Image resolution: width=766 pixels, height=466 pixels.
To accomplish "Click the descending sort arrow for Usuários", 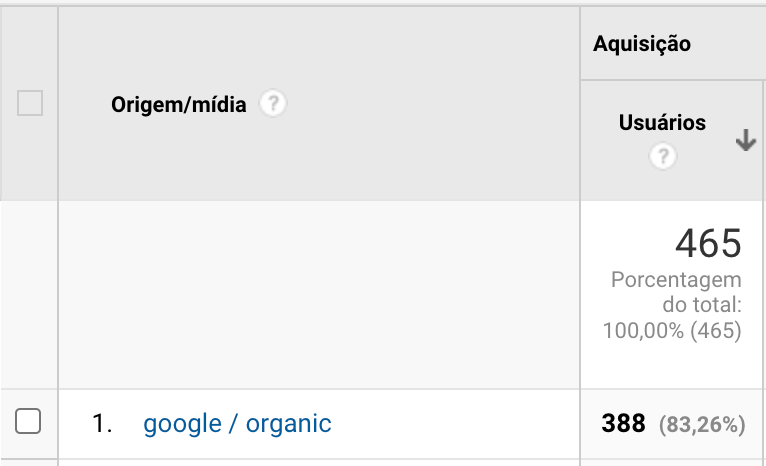I will click(x=745, y=142).
